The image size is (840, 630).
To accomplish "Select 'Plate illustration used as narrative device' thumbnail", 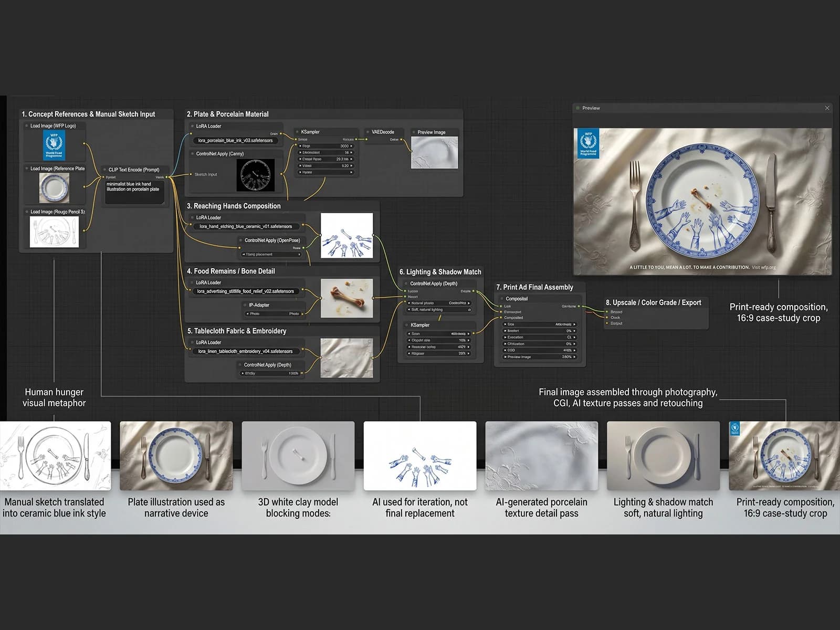I will [176, 456].
